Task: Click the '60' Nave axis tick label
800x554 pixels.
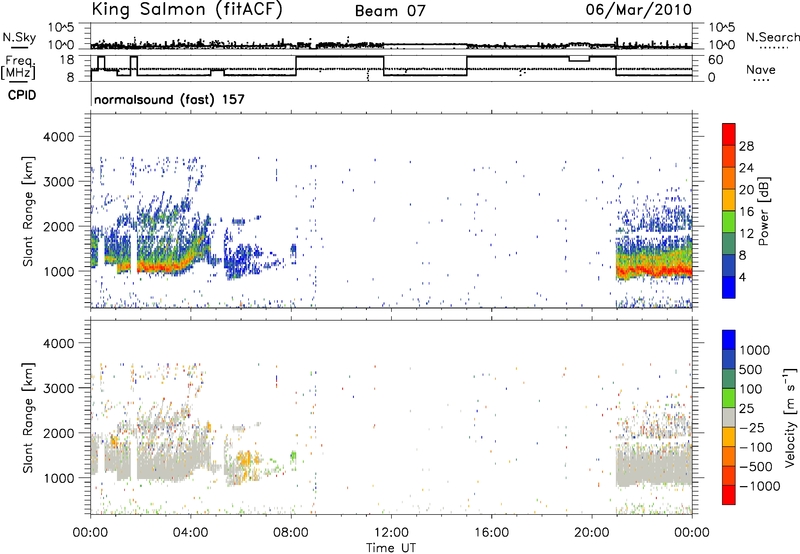Action: (x=715, y=60)
